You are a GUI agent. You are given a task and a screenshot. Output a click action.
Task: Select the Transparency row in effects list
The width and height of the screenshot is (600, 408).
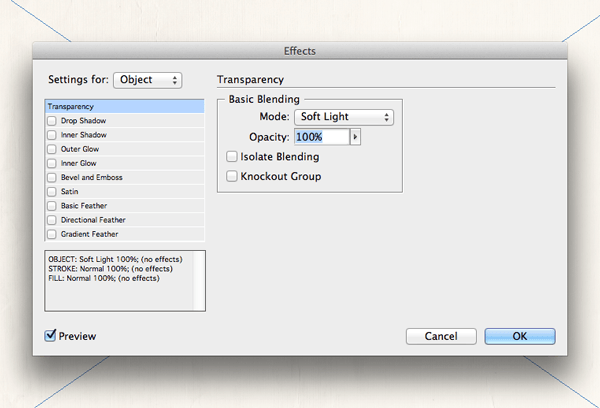125,106
